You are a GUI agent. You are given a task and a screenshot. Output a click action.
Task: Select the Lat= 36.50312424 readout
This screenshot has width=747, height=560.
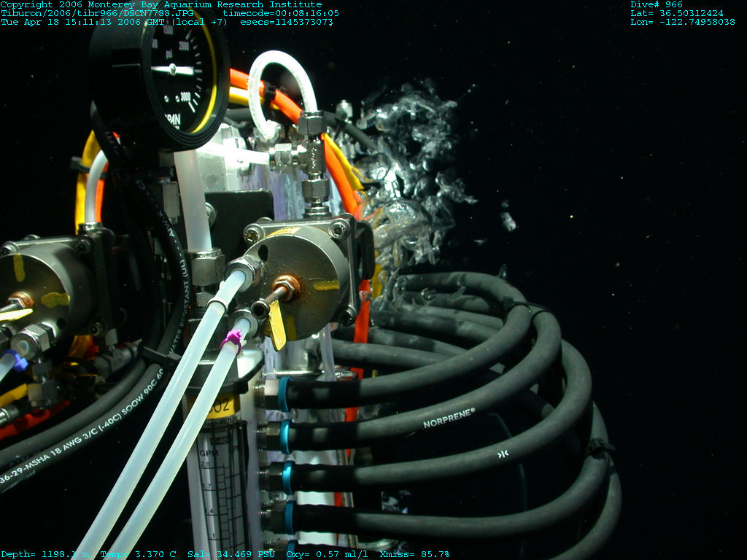pos(676,13)
